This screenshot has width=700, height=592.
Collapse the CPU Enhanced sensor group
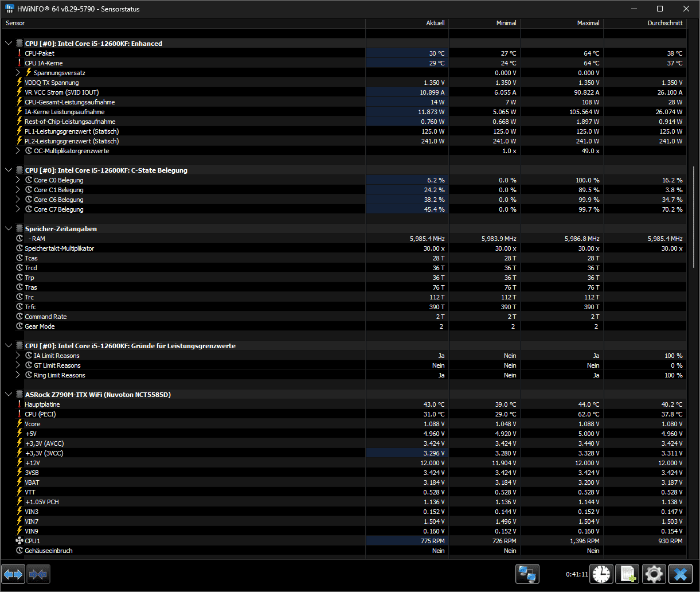point(9,44)
